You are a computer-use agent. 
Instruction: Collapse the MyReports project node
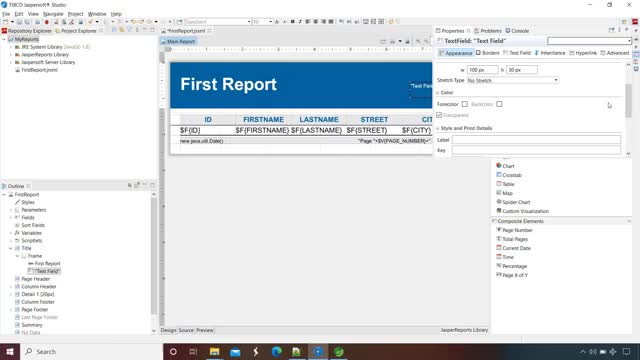pyautogui.click(x=4, y=40)
